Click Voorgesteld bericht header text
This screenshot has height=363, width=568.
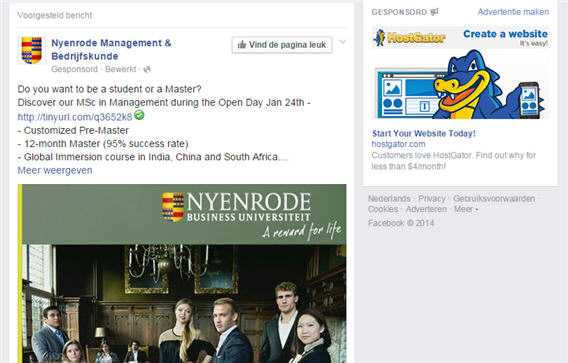[x=55, y=15]
